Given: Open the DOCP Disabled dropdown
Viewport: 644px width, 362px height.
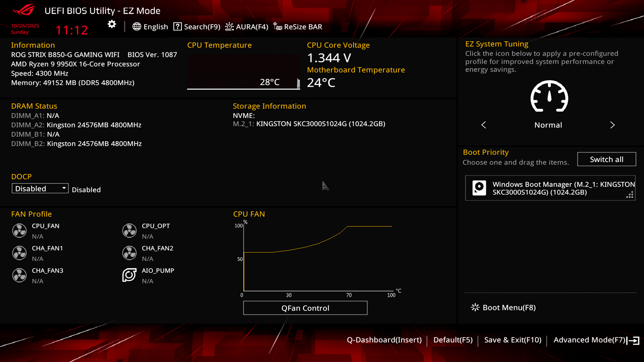Looking at the screenshot, I should 40,188.
